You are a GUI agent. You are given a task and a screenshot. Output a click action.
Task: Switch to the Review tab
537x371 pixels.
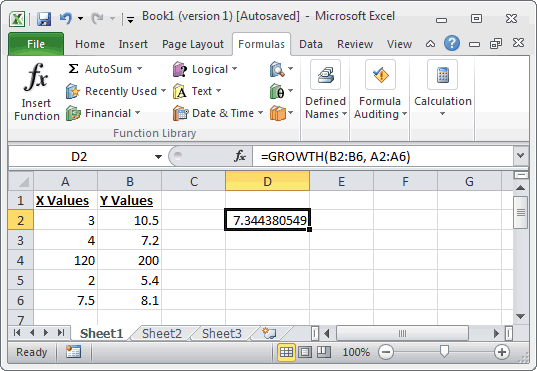[355, 44]
